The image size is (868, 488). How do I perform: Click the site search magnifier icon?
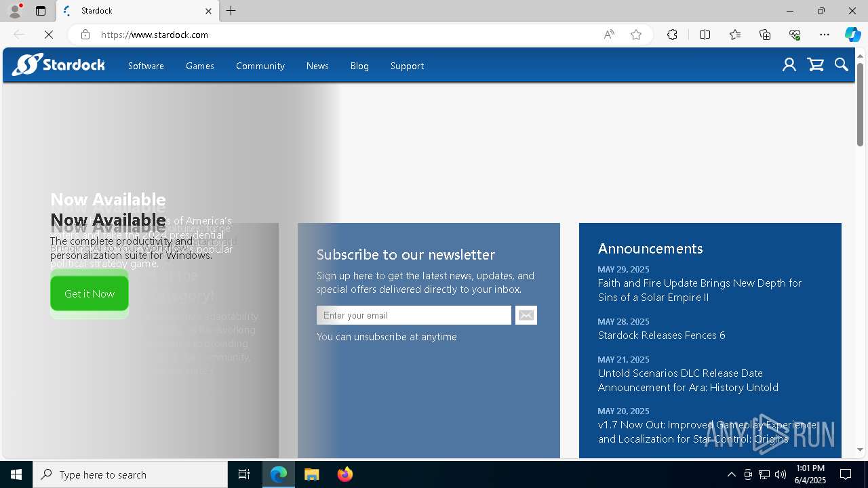[842, 65]
